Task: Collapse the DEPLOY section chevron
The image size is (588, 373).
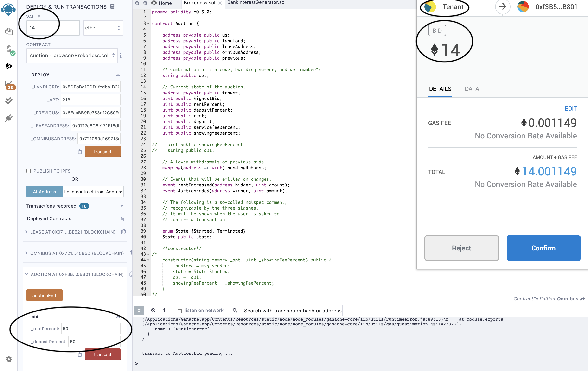Action: (x=118, y=75)
